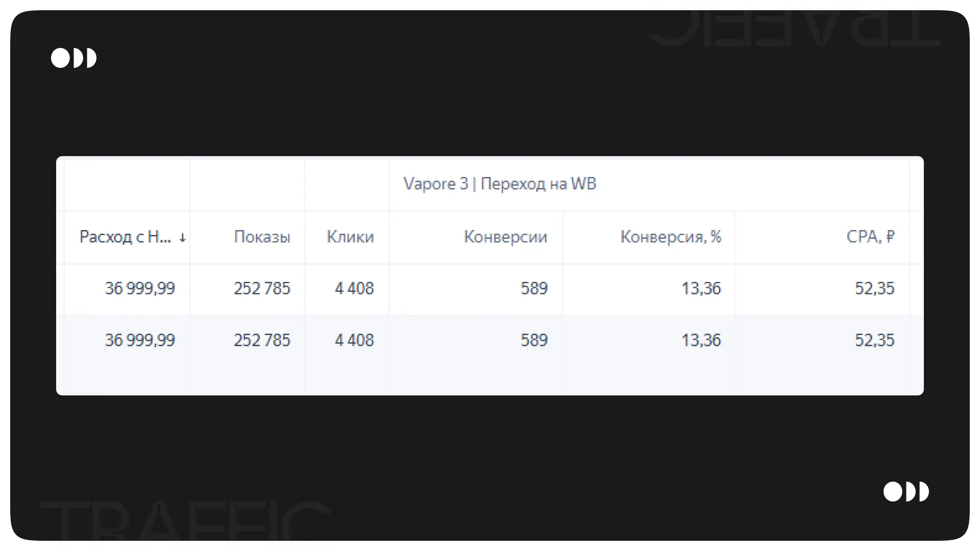Click the Vapore 3 | Переход на WB group header

click(500, 184)
